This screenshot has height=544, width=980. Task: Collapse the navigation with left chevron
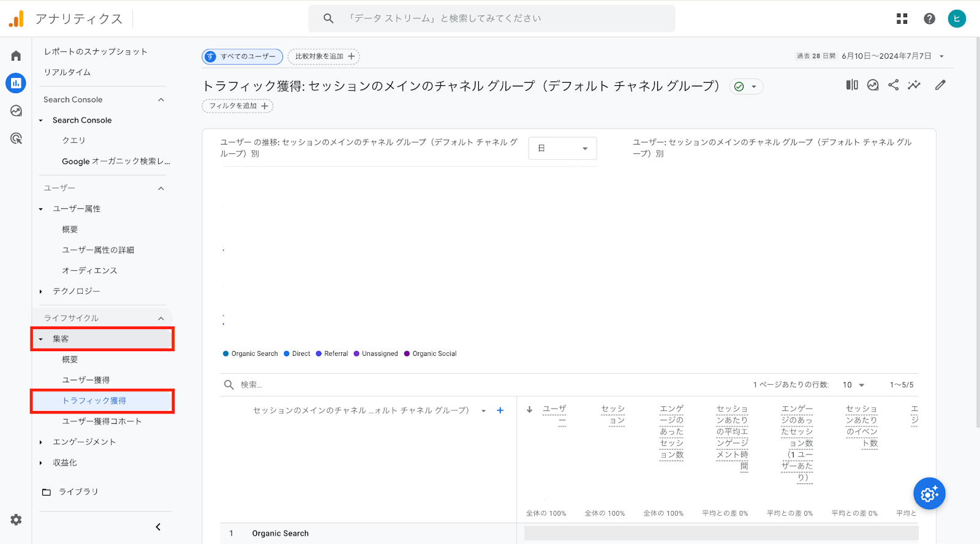coord(158,527)
